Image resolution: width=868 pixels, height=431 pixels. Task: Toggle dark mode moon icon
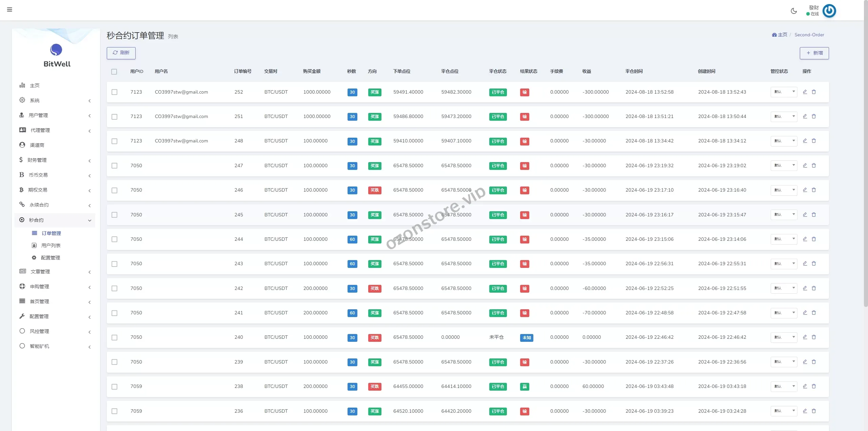(x=794, y=11)
